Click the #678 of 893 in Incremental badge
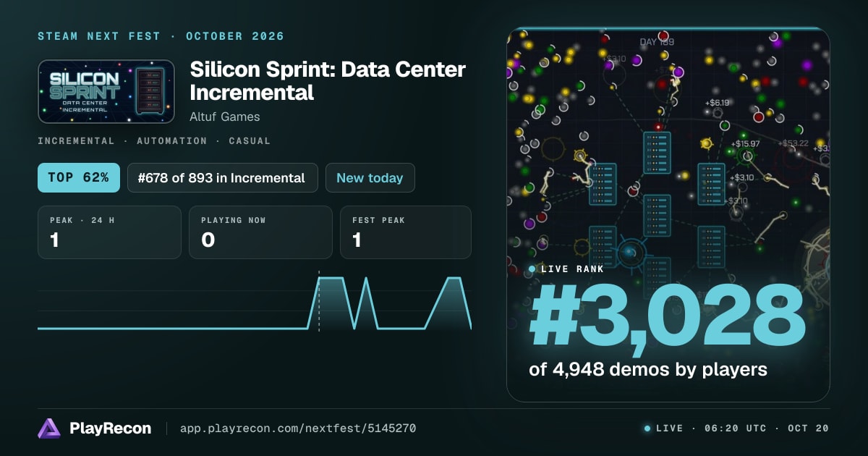 click(x=222, y=177)
